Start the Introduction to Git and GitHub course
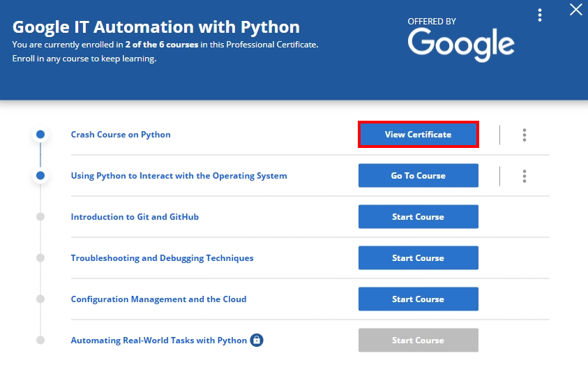The image size is (588, 374). tap(418, 217)
